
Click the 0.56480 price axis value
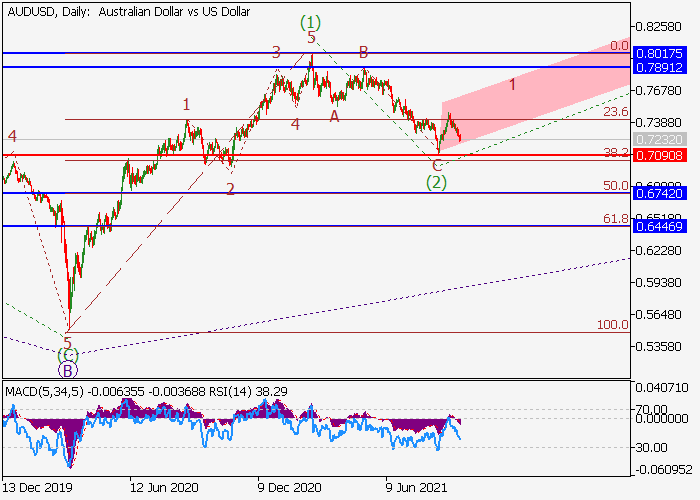[x=658, y=314]
